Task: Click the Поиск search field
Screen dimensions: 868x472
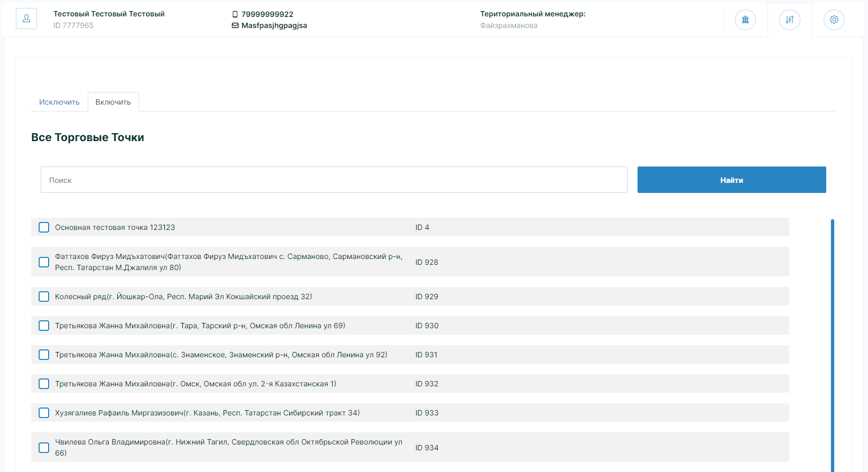Action: [334, 180]
